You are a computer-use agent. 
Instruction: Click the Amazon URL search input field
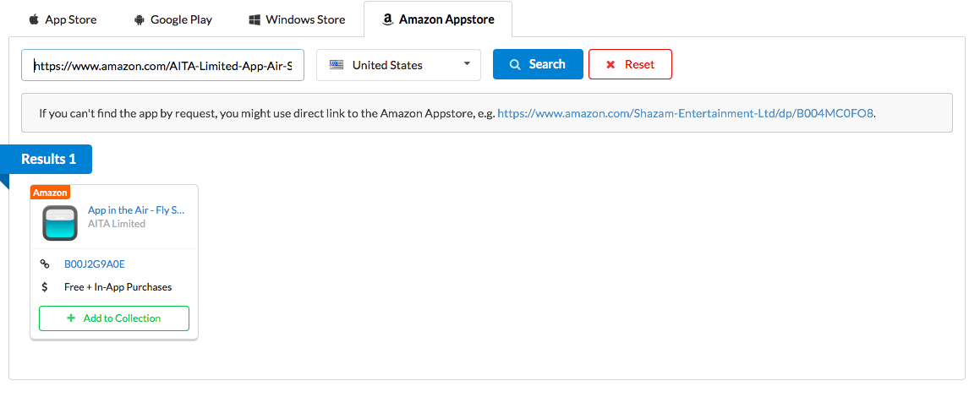pyautogui.click(x=162, y=65)
